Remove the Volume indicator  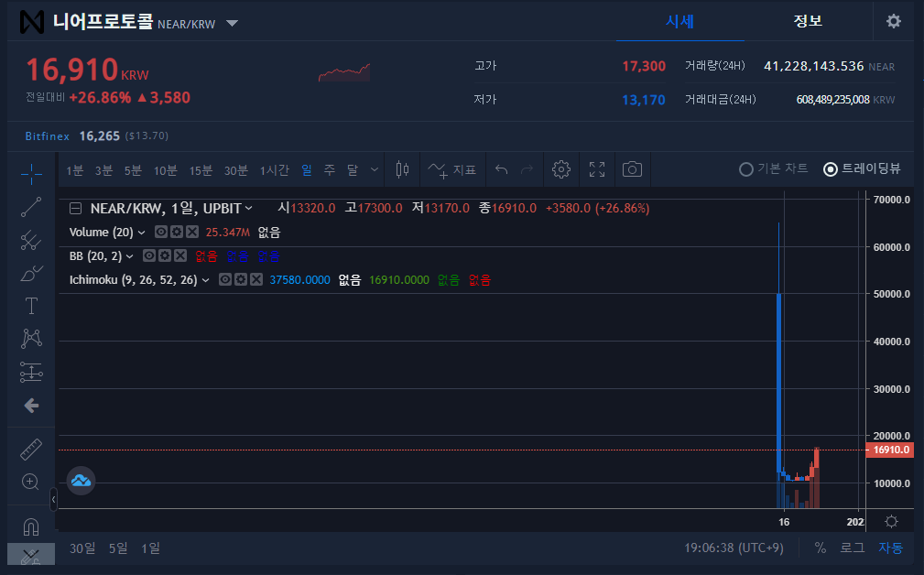pyautogui.click(x=192, y=233)
